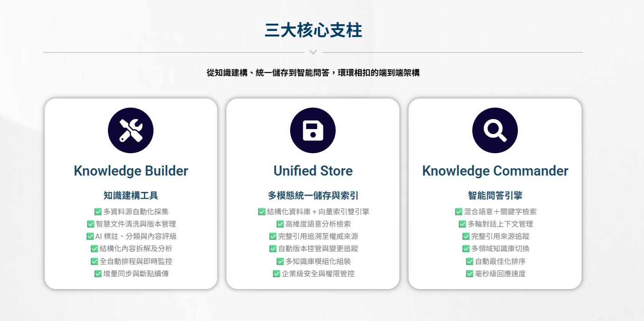This screenshot has width=644, height=321.
Task: Click the check mark beside 結構化資料庫 + 向量索引雙引擎
Action: click(262, 212)
